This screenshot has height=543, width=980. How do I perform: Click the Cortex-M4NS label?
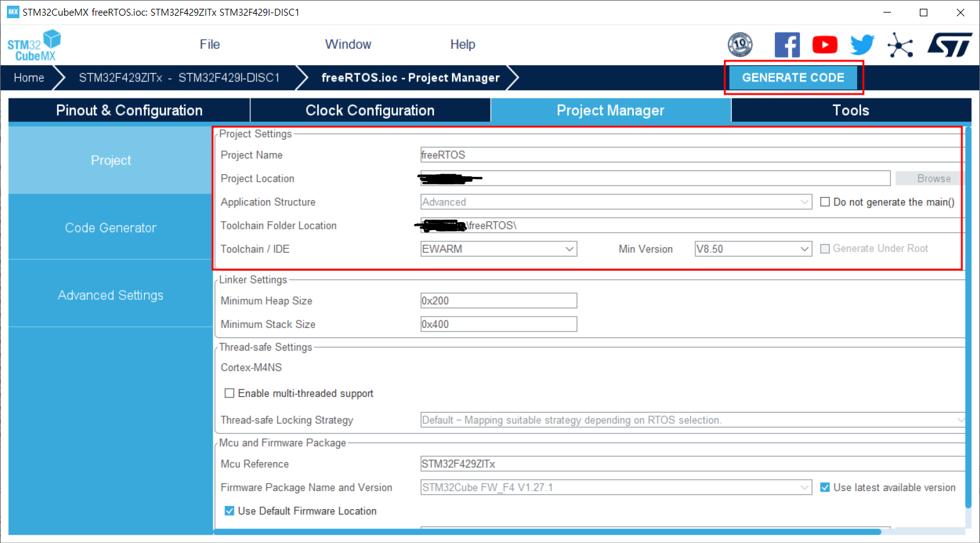pyautogui.click(x=251, y=367)
